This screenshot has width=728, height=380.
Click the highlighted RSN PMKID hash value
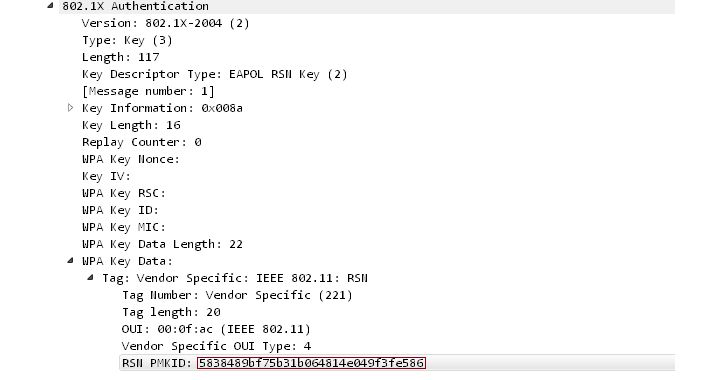(x=311, y=363)
